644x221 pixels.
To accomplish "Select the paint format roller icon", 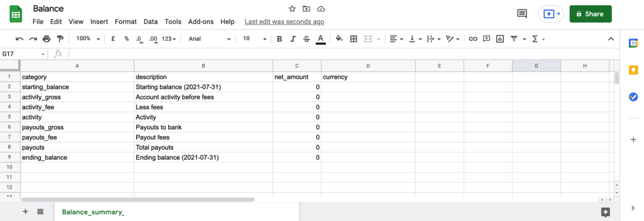I will 60,39.
